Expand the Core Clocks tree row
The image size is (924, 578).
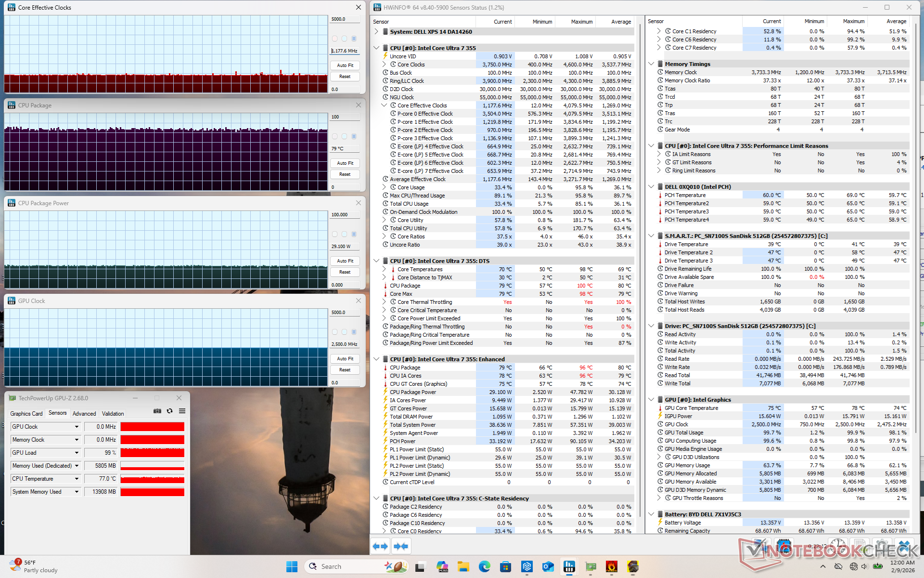coord(384,65)
